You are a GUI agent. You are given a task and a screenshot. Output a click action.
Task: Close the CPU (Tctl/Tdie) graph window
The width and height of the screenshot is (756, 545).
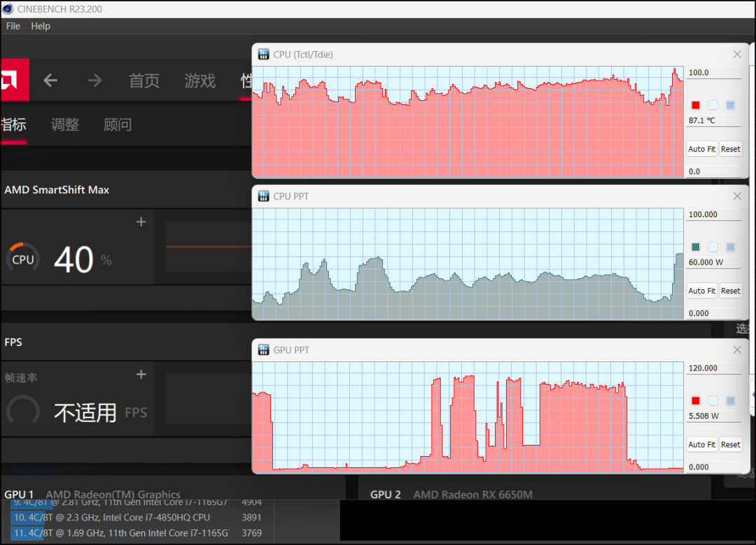coord(737,55)
